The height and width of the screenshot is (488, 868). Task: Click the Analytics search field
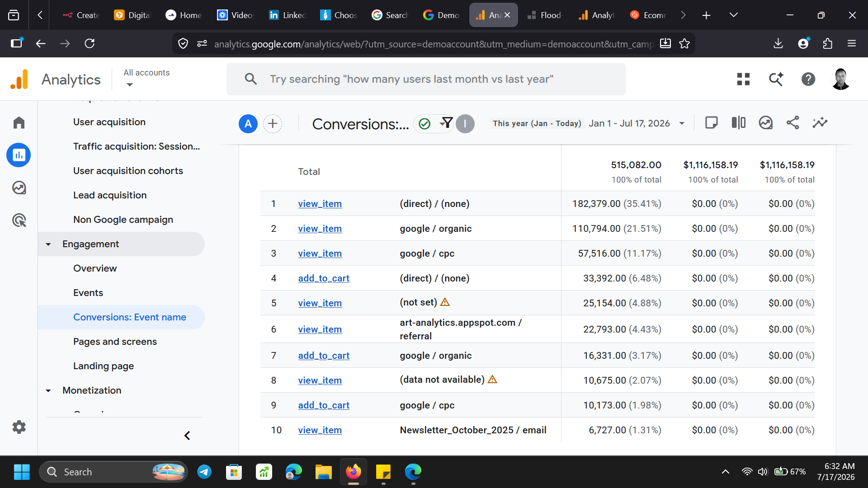[426, 79]
